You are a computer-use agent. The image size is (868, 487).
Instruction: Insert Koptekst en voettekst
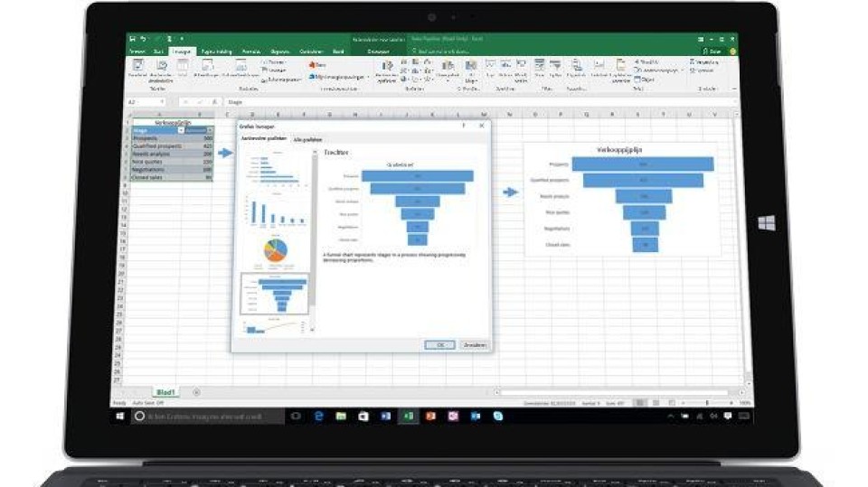621,70
